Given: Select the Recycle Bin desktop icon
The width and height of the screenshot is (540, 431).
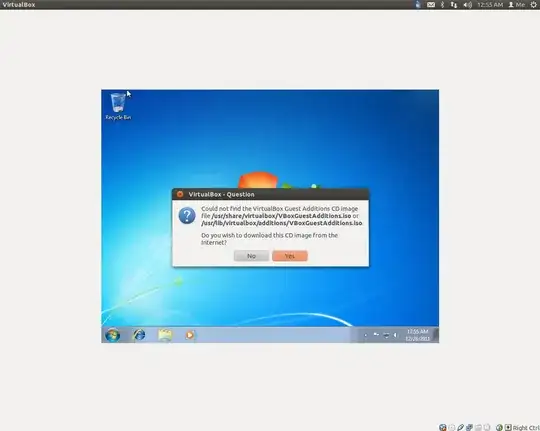Looking at the screenshot, I should coord(118,106).
